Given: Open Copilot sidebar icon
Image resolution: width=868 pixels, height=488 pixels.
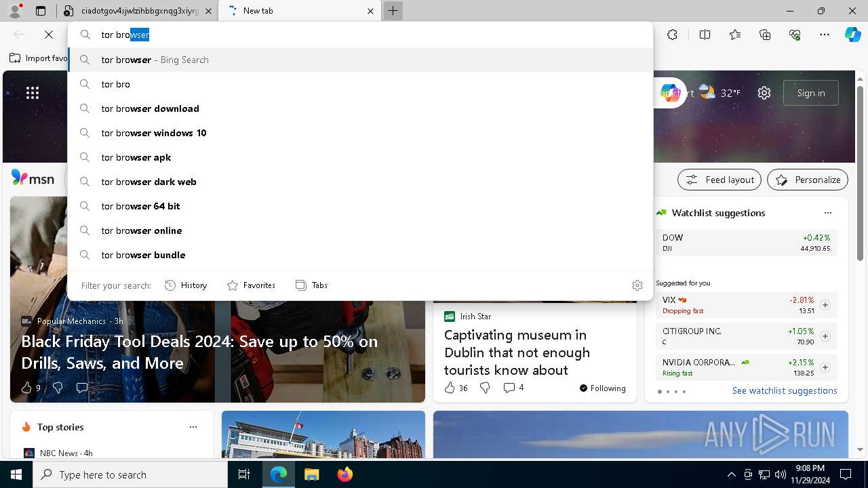Looking at the screenshot, I should pos(852,35).
